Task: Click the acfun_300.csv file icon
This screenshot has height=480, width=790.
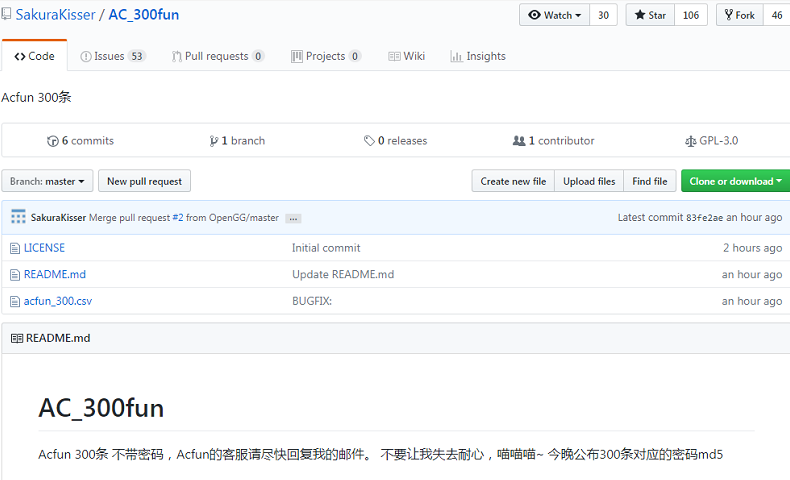Action: [15, 301]
